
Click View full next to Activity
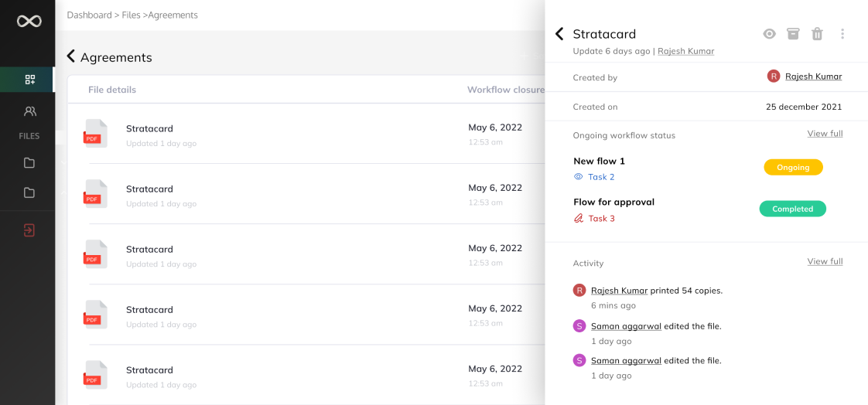tap(825, 261)
